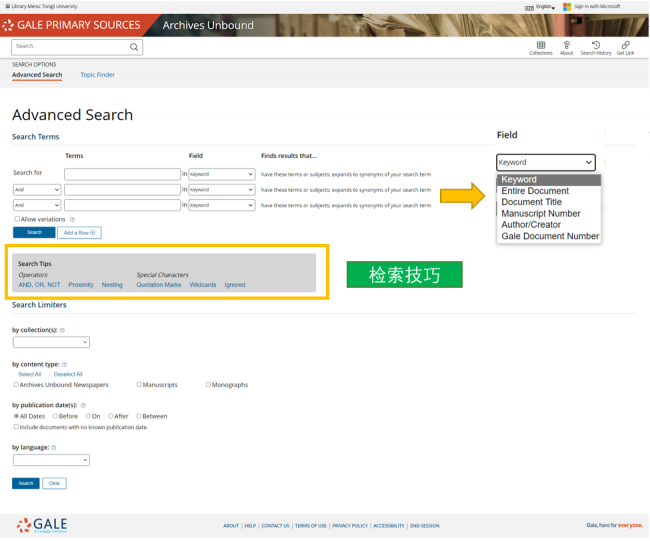Screen dimensions: 650x541
Task: Select the Between publication date option
Action: point(139,416)
